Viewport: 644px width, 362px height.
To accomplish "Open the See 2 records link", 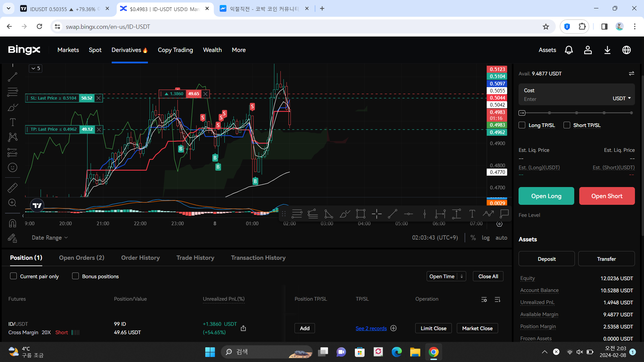I will pos(371,328).
